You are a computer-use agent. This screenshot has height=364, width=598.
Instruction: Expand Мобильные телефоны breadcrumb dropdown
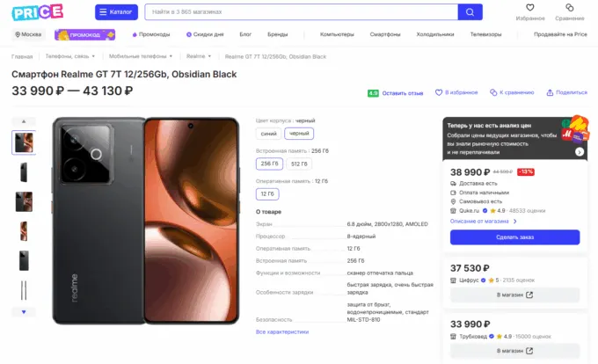tap(171, 56)
